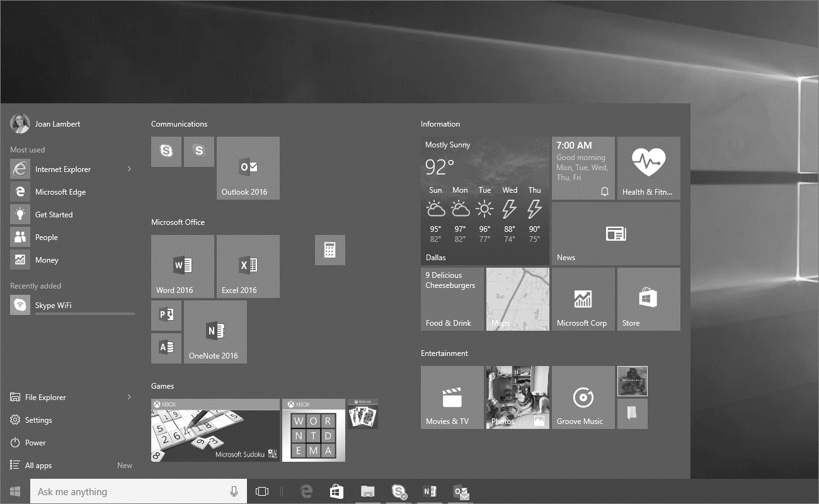819x504 pixels.
Task: Open the OneNote 2016 tile
Action: (215, 332)
